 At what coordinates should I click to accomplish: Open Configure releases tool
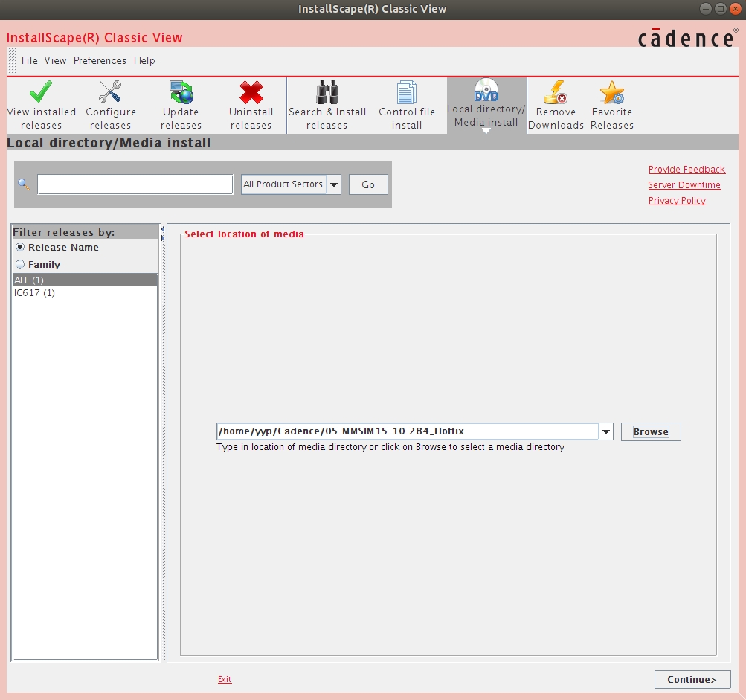tap(110, 105)
